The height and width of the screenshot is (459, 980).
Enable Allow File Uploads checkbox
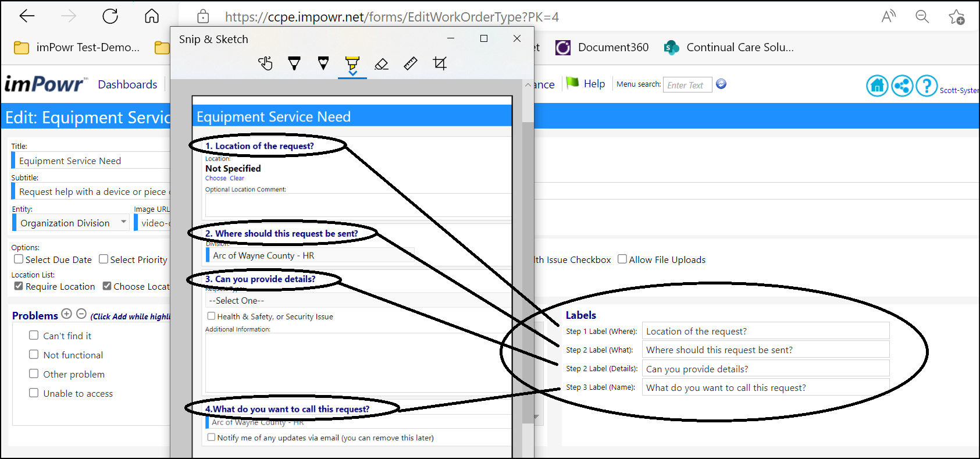click(x=622, y=259)
